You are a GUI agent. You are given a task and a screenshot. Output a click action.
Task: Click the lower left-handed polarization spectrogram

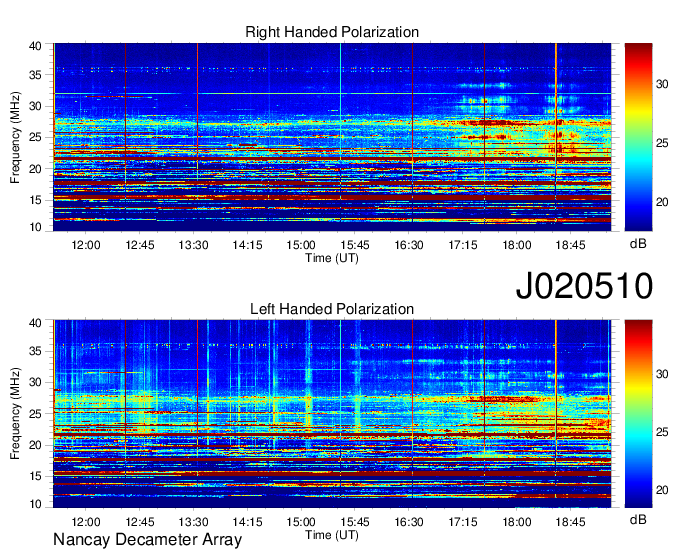point(332,414)
